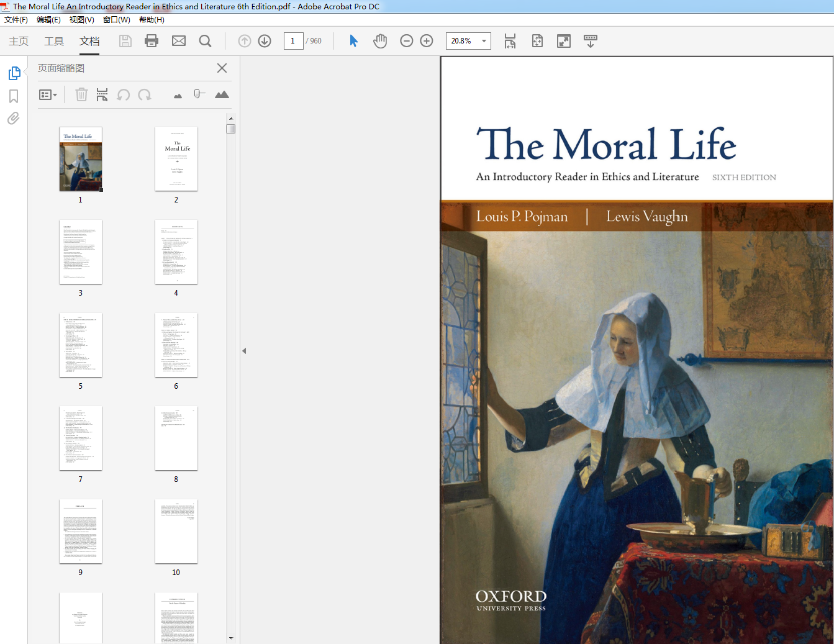Open the 窗口(W) menu
834x644 pixels.
[116, 20]
